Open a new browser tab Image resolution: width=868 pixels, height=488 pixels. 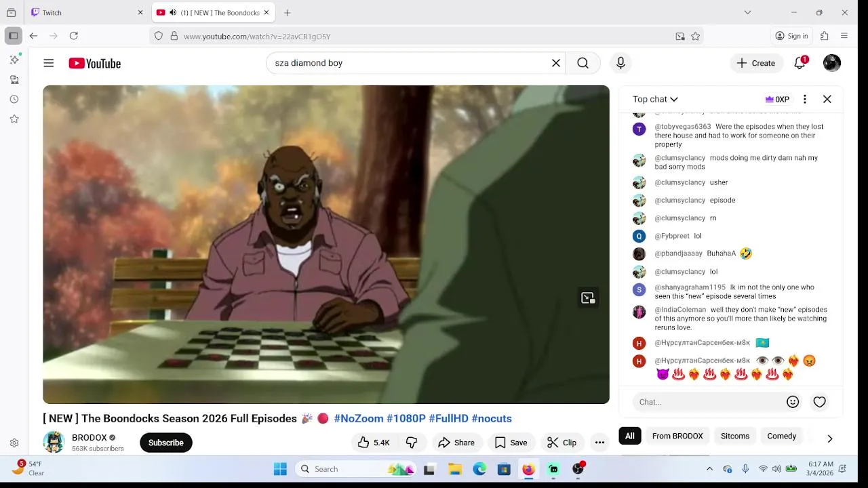pos(288,13)
